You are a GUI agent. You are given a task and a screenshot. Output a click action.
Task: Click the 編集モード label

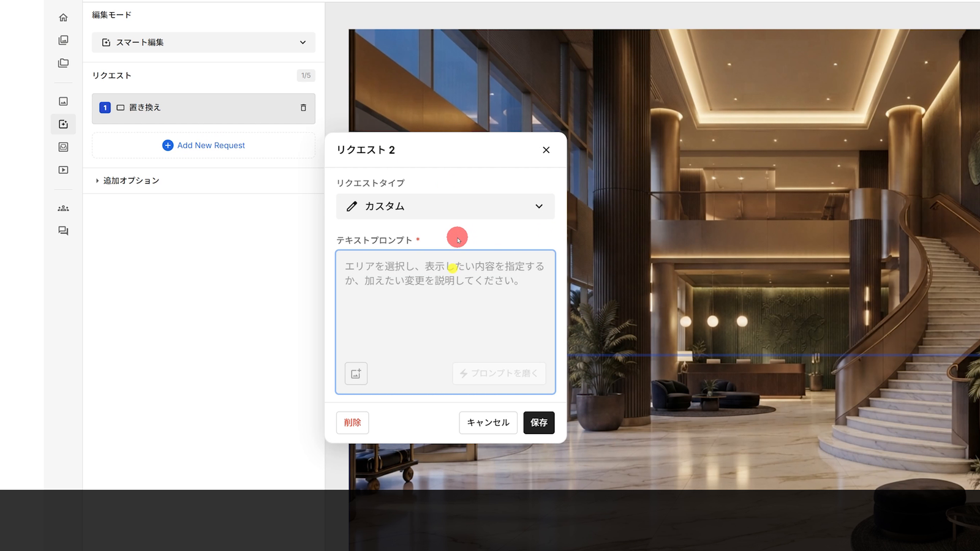(x=111, y=15)
